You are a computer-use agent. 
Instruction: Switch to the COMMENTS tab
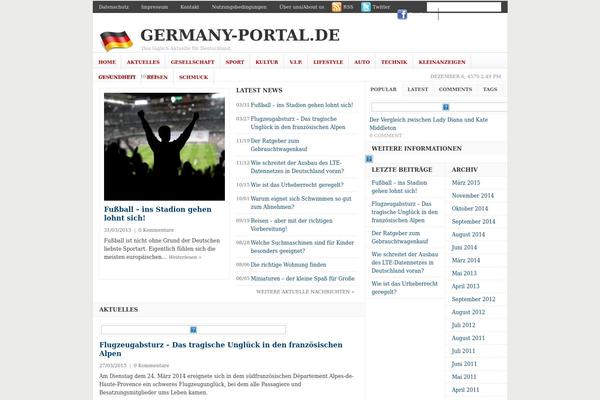[x=455, y=89]
